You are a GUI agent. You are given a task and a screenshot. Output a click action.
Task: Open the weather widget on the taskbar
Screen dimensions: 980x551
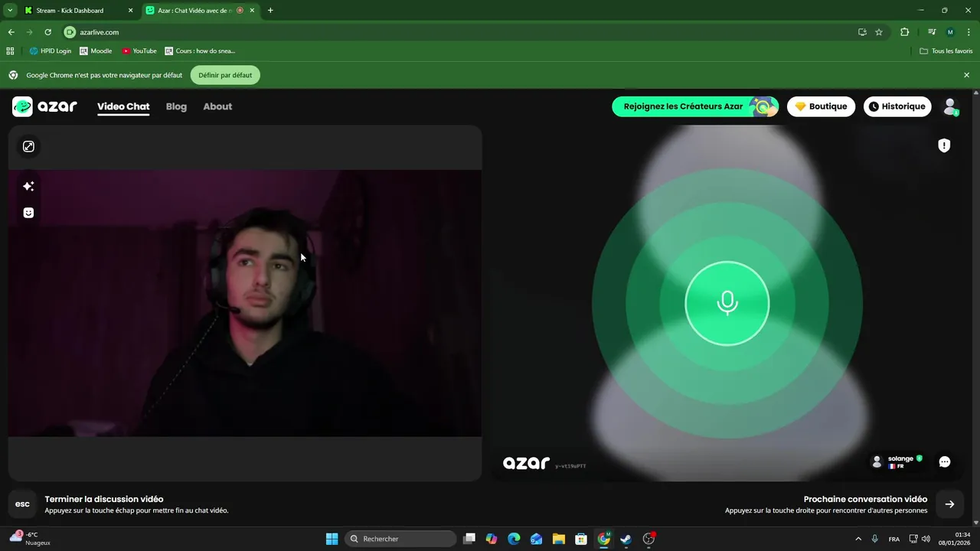31,539
